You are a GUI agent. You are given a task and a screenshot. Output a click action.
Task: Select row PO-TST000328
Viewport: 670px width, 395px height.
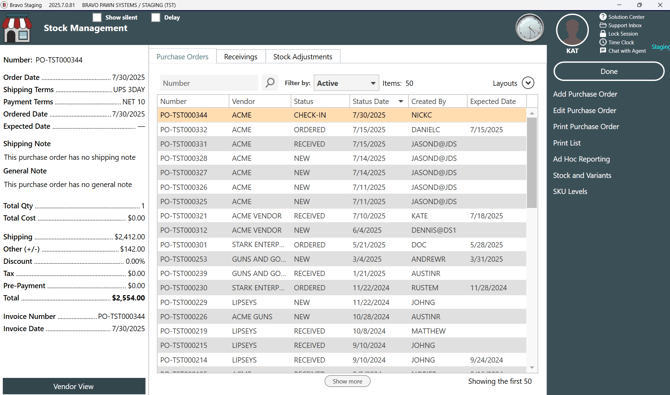pos(342,158)
